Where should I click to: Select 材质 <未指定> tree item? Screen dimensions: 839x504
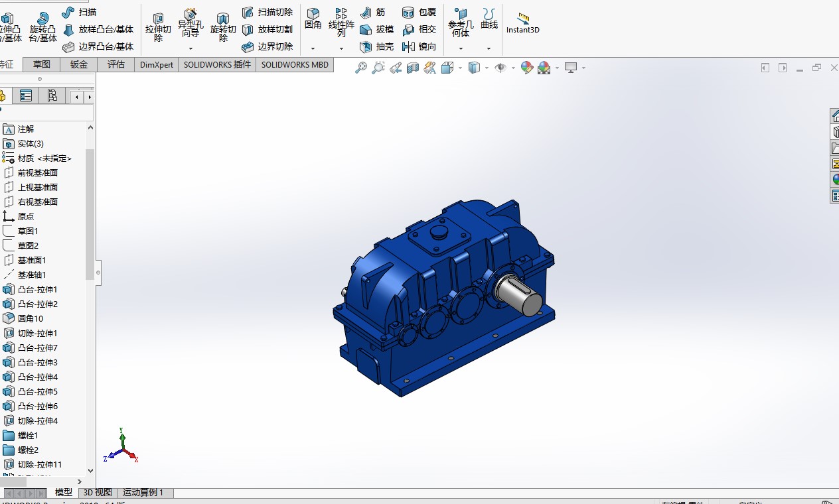[37, 158]
